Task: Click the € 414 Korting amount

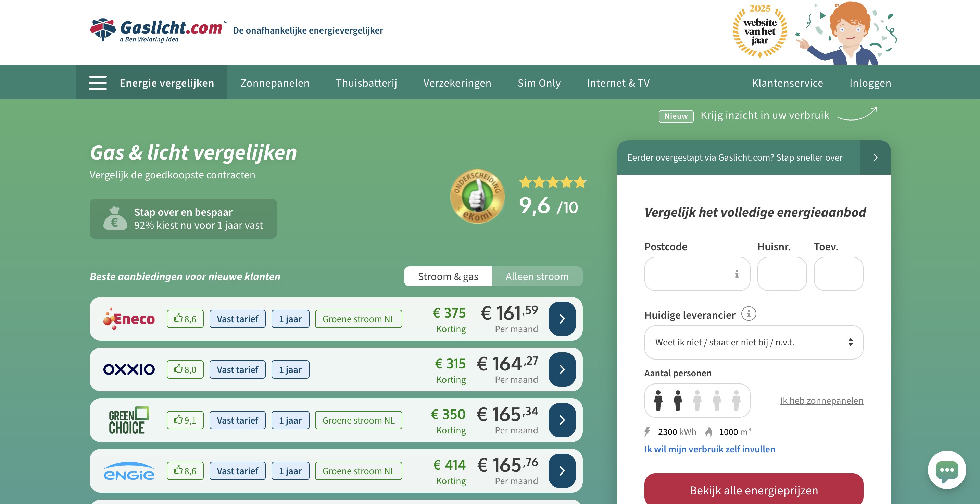Action: 449,465
